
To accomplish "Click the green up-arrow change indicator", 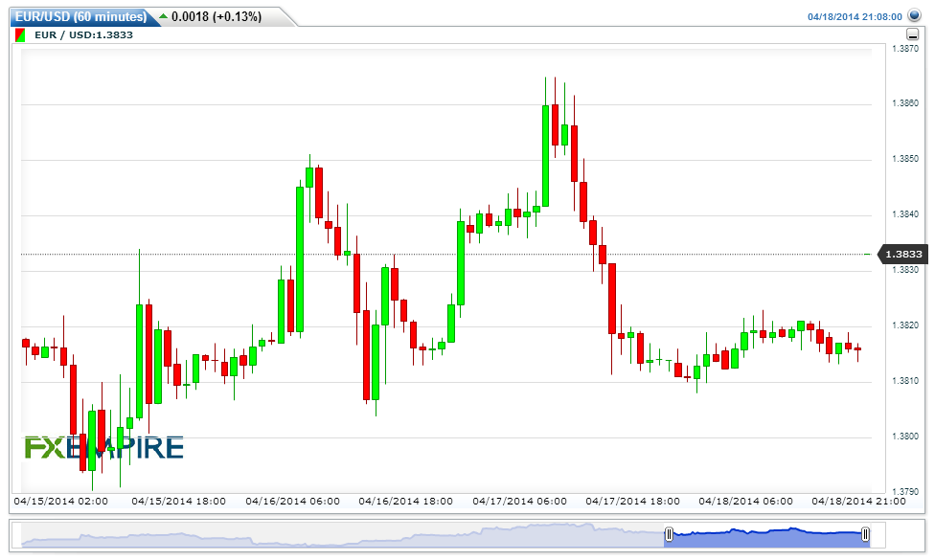I will pos(164,16).
